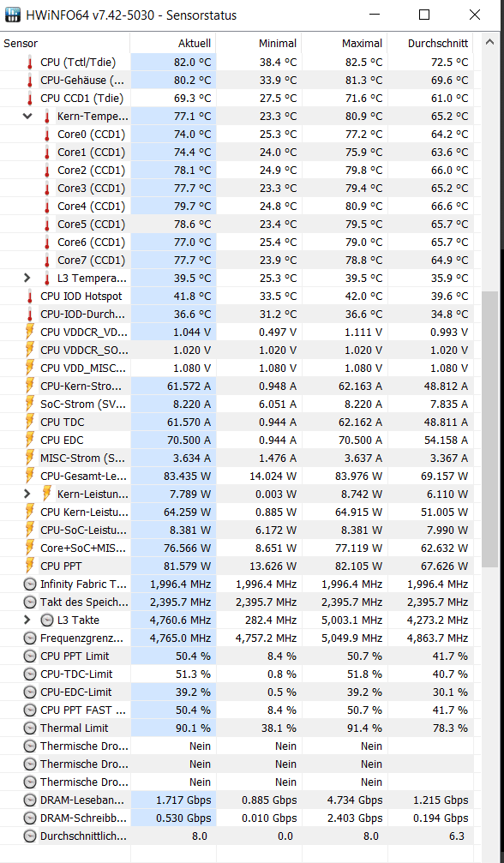Click the thermometer icon of CPU-IOD-Durch... row

tap(30, 315)
